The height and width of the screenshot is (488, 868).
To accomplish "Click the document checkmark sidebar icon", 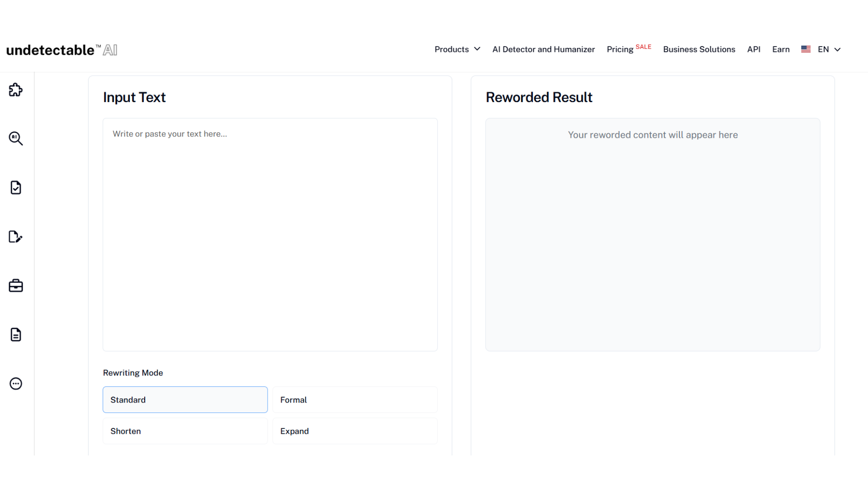I will pyautogui.click(x=16, y=188).
